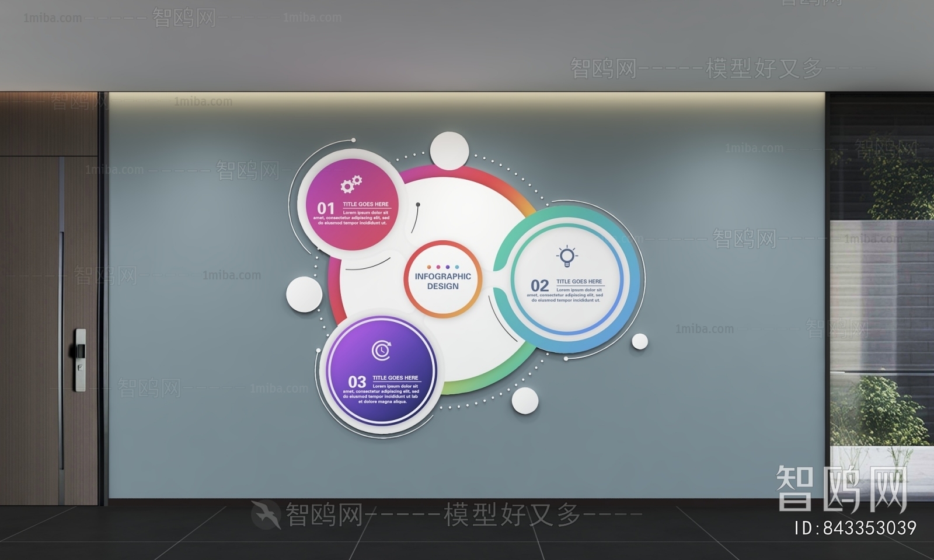Click TITLE GOES HERE in pink circle
The image size is (934, 560).
click(x=365, y=204)
